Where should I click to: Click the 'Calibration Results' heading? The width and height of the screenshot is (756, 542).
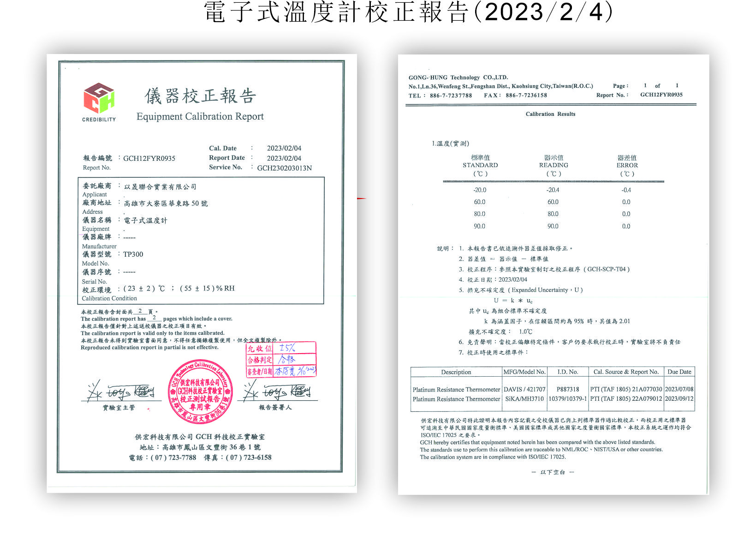550,114
